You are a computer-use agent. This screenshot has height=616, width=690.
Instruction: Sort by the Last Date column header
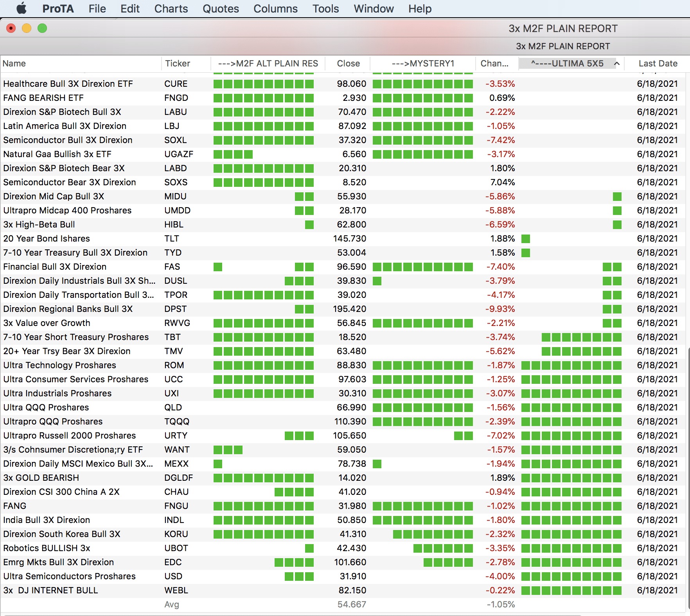pyautogui.click(x=658, y=63)
